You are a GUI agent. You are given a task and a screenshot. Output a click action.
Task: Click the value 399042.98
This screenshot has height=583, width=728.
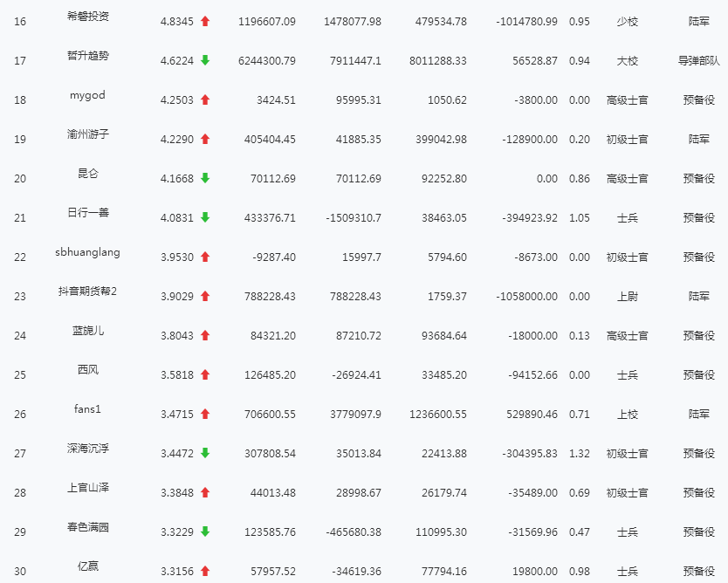pyautogui.click(x=441, y=140)
